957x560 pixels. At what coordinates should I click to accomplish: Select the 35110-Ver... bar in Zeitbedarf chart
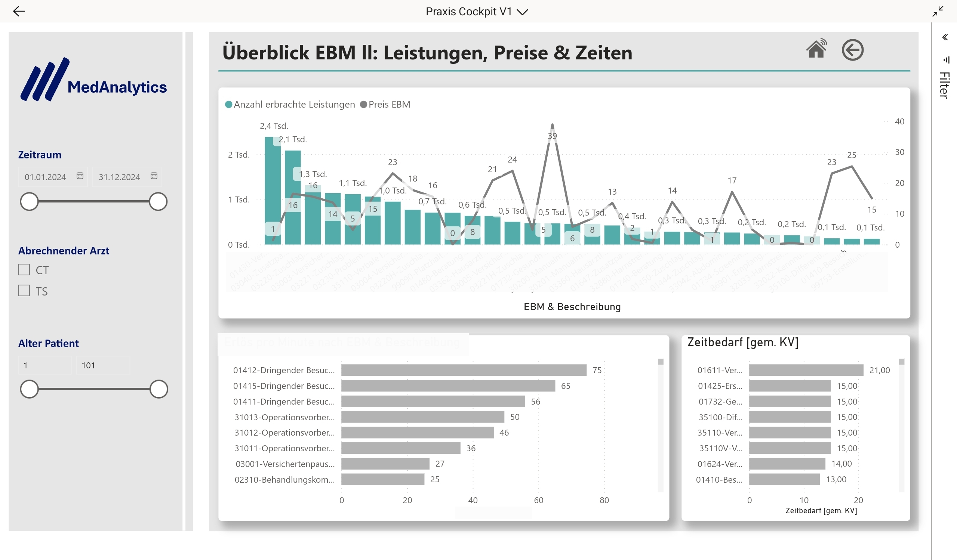coord(790,433)
